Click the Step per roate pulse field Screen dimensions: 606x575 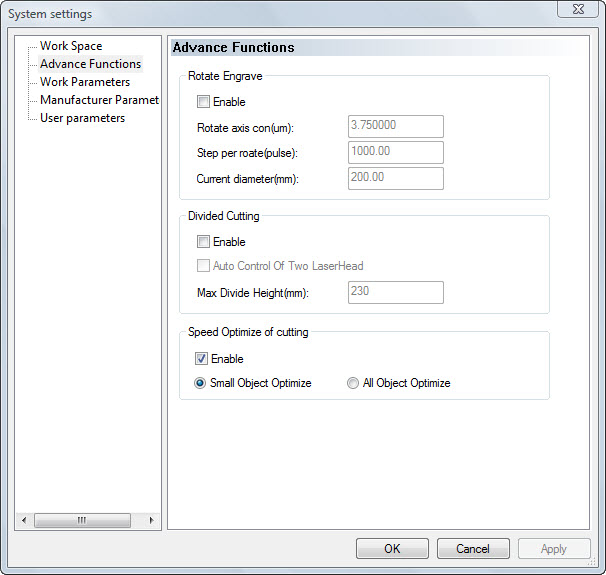point(395,152)
